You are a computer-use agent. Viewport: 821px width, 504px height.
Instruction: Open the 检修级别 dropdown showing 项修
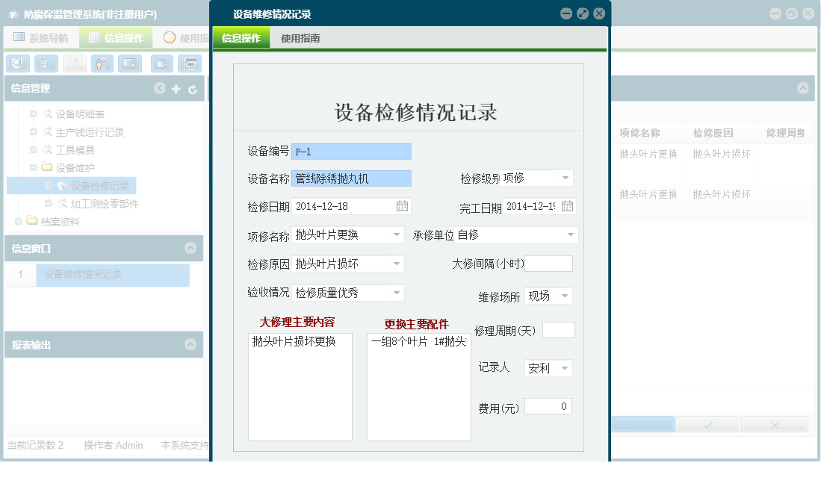[x=566, y=178]
